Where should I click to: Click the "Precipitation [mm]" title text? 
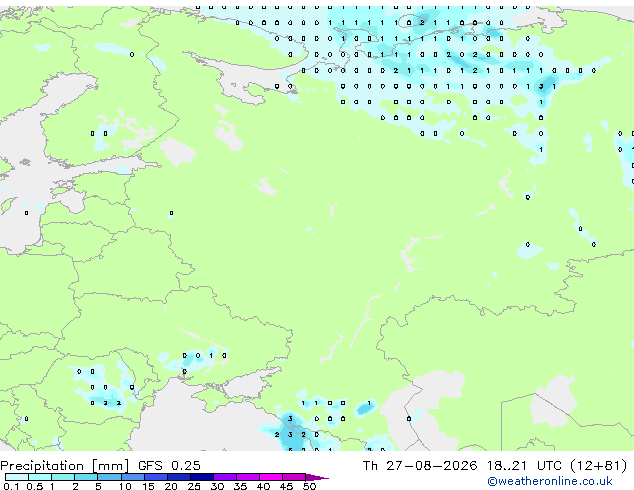pyautogui.click(x=65, y=466)
